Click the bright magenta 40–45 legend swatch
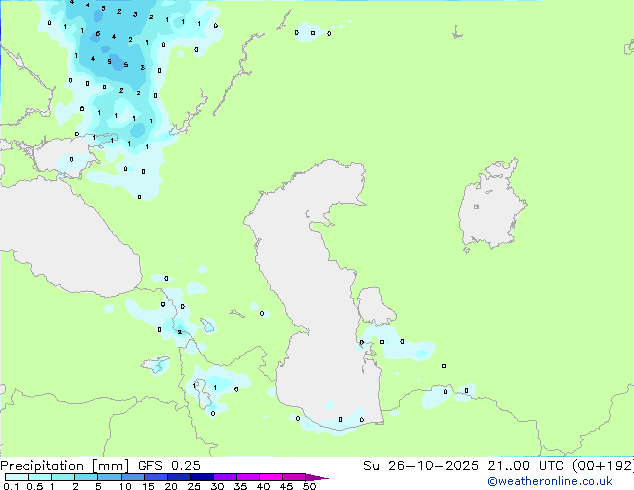This screenshot has height=490, width=634. point(271,477)
